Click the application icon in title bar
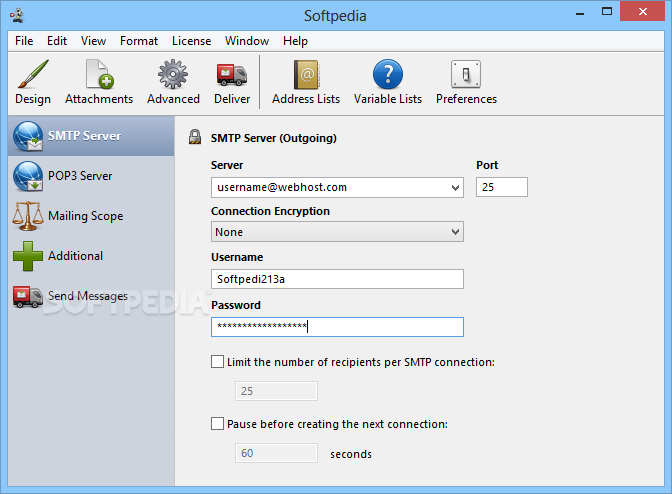Viewport: 672px width, 494px height. 17,15
